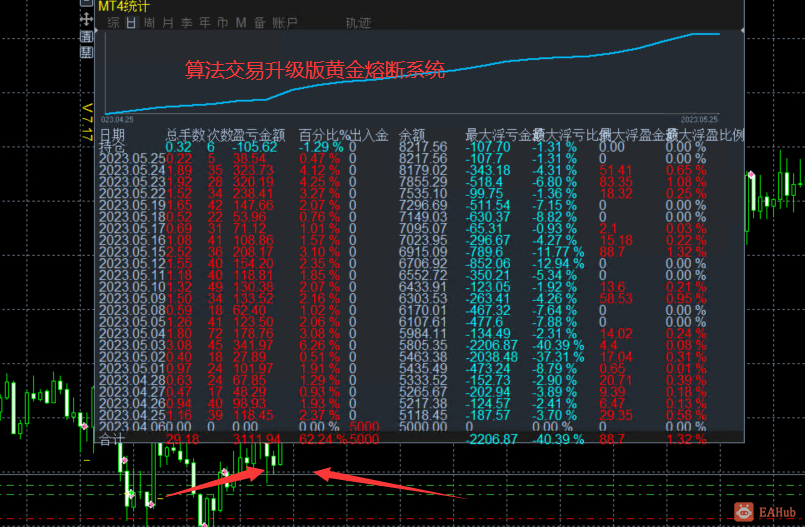Viewport: 805px width, 527px height.
Task: Click the 合计 totals row label
Action: pos(112,439)
